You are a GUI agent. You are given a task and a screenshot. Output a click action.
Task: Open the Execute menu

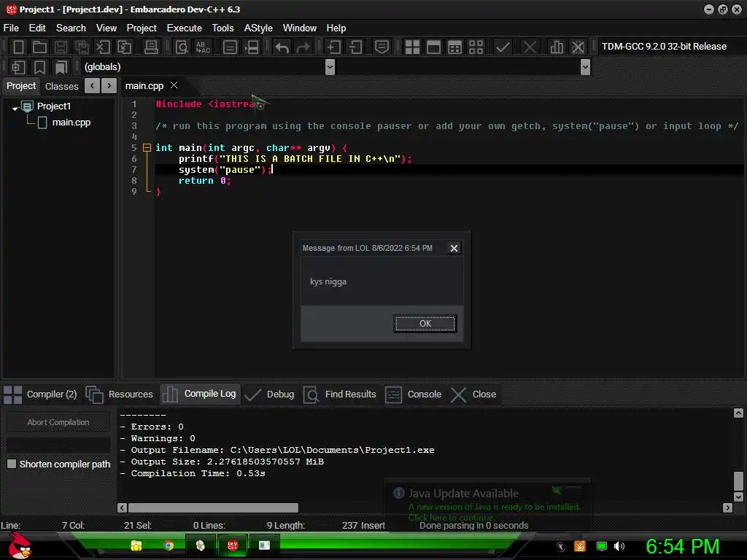coord(185,28)
